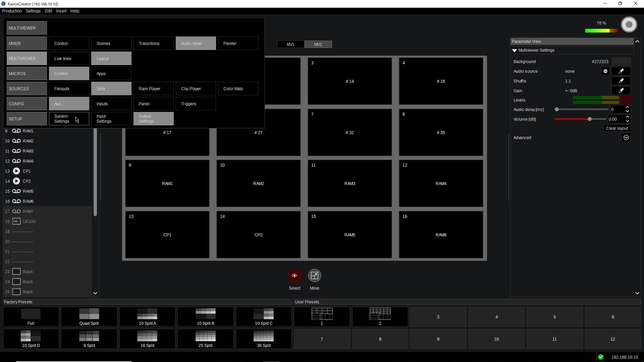Viewport: 644px width, 362px height.
Task: Toggle Live View mode in Multiviewer row
Action: tap(69, 58)
